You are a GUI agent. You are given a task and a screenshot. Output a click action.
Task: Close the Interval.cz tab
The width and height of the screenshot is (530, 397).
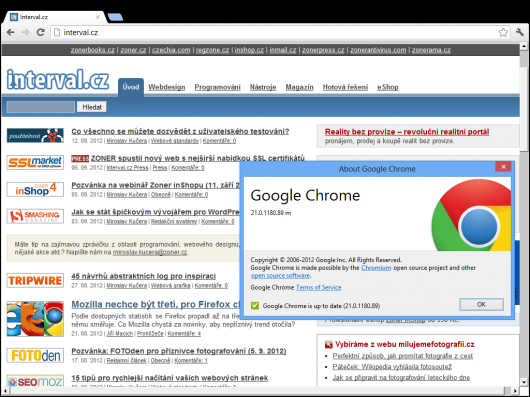[98, 17]
